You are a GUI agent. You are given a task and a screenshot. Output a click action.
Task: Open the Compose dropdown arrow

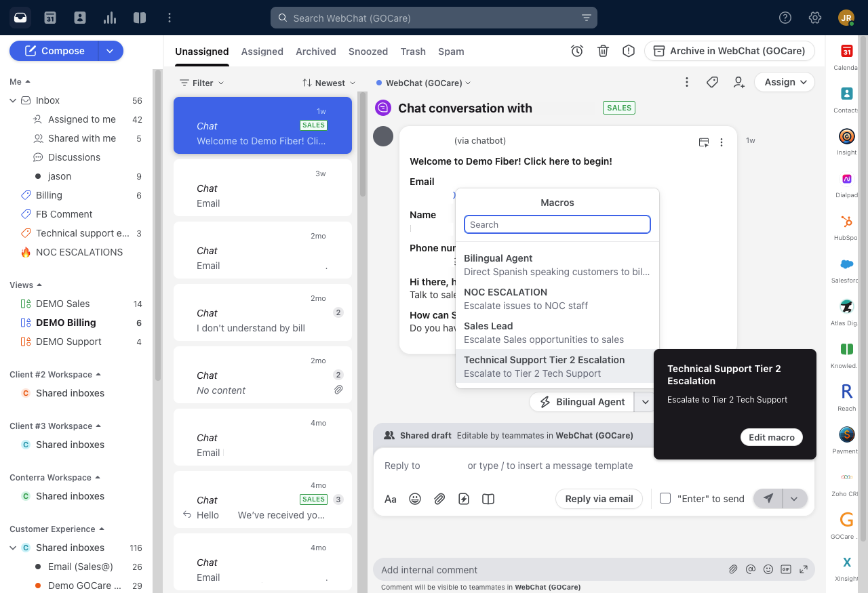click(111, 51)
